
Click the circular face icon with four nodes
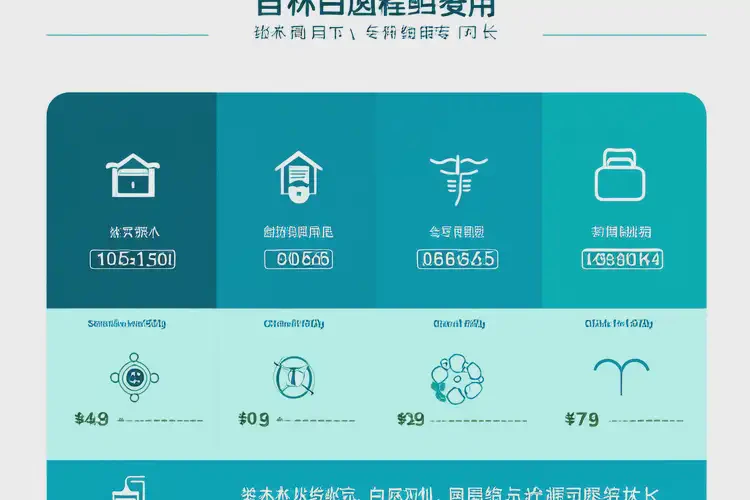133,377
